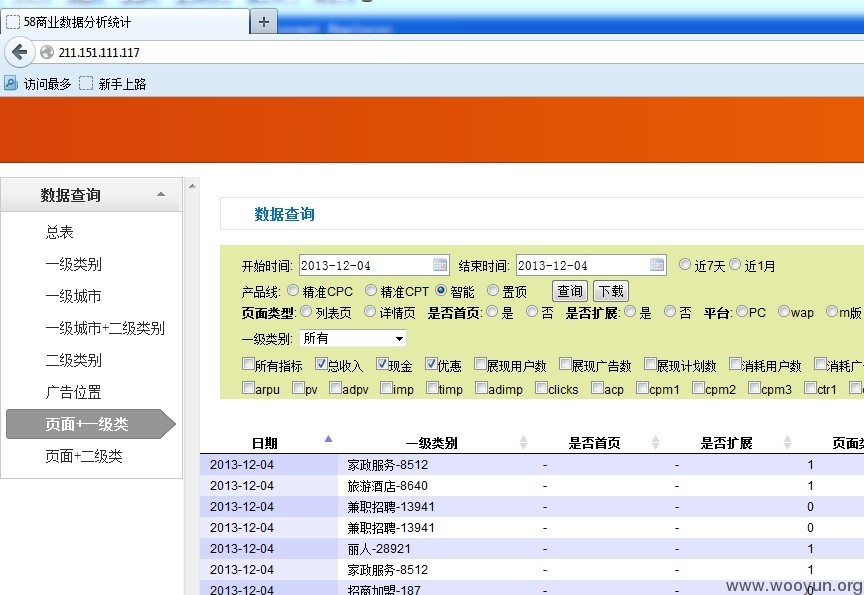Image resolution: width=864 pixels, height=595 pixels.
Task: Click the 下载 button
Action: pyautogui.click(x=611, y=291)
